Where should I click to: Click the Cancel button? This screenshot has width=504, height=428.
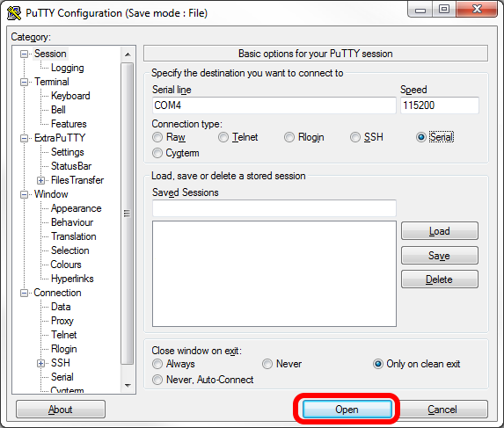tap(442, 410)
